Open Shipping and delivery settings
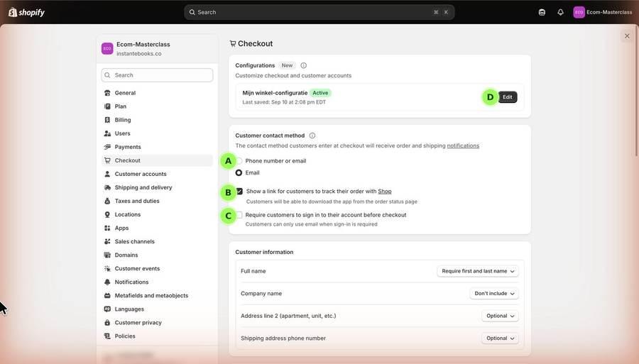 click(157, 187)
